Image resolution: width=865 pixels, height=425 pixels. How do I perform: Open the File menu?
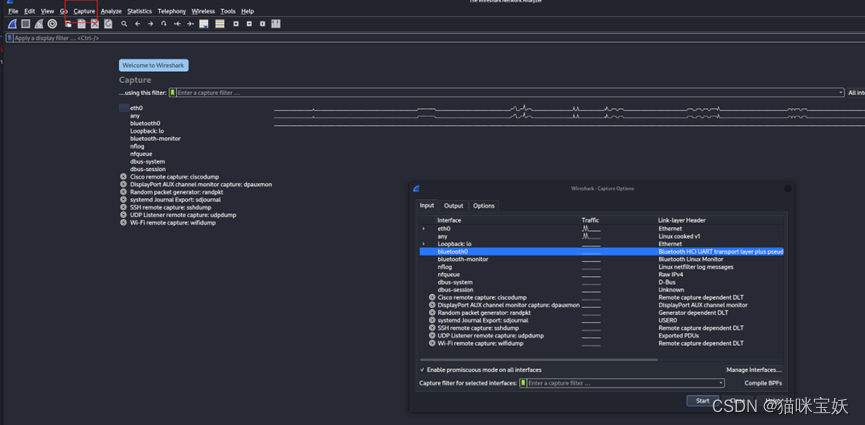point(13,11)
